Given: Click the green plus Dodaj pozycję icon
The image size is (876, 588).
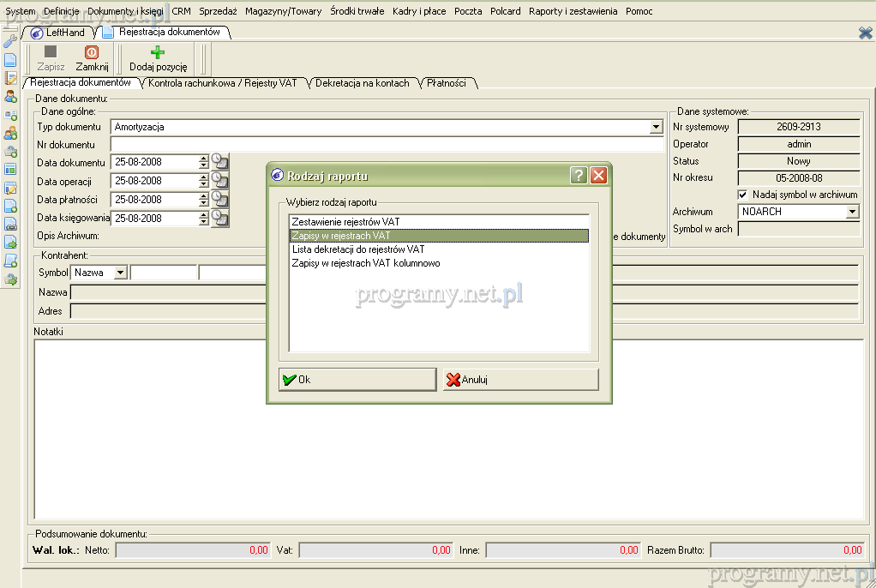Looking at the screenshot, I should click(158, 53).
